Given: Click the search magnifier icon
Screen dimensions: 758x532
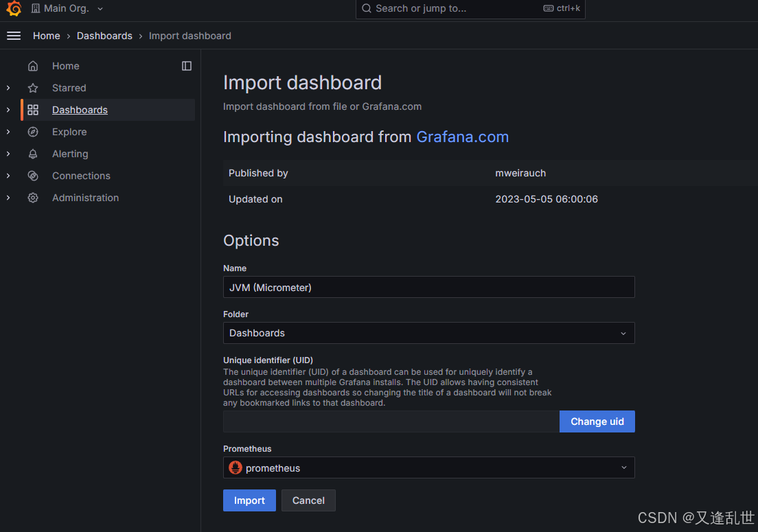Looking at the screenshot, I should pyautogui.click(x=367, y=8).
